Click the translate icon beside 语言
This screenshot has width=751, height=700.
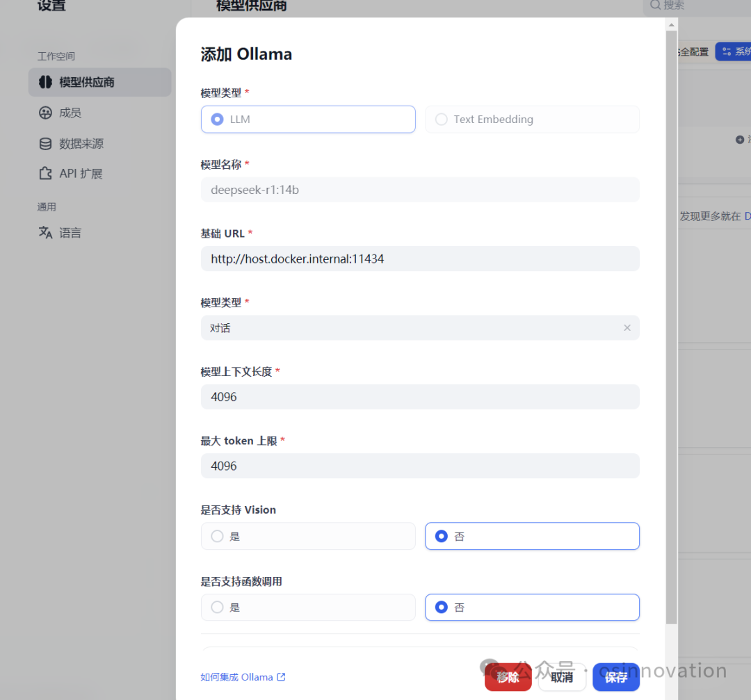tap(45, 233)
